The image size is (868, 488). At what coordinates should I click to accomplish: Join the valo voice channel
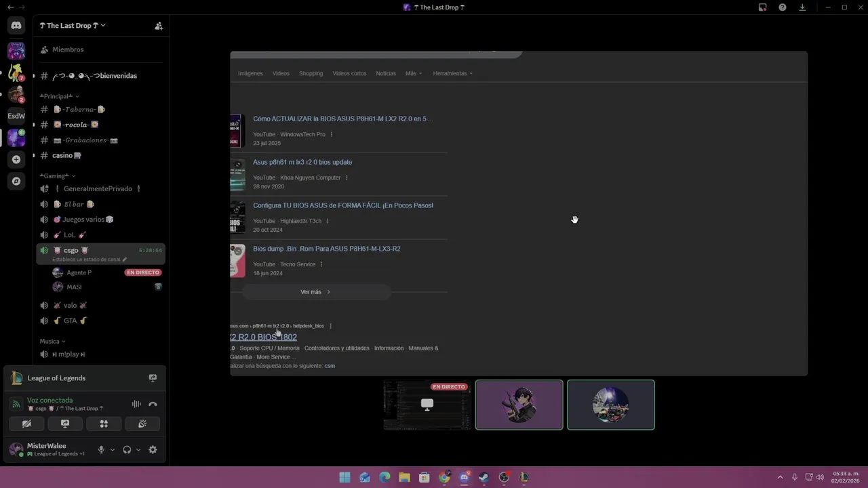point(100,305)
